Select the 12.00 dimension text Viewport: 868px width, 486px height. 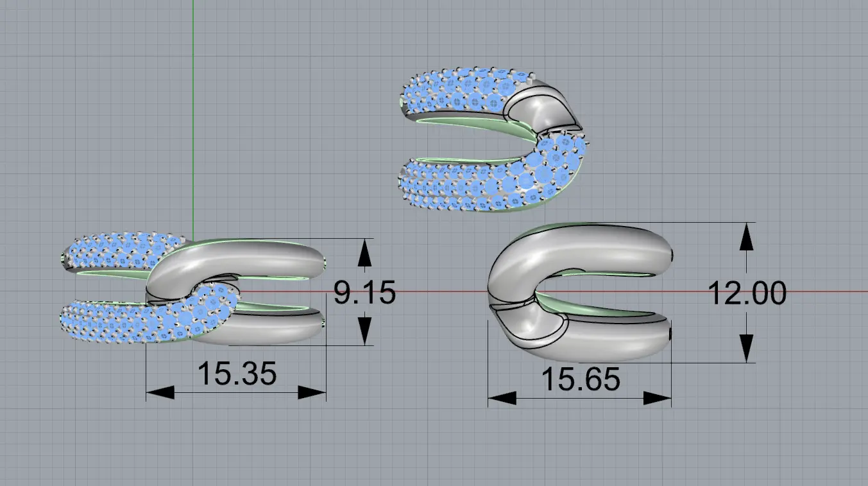(x=747, y=294)
